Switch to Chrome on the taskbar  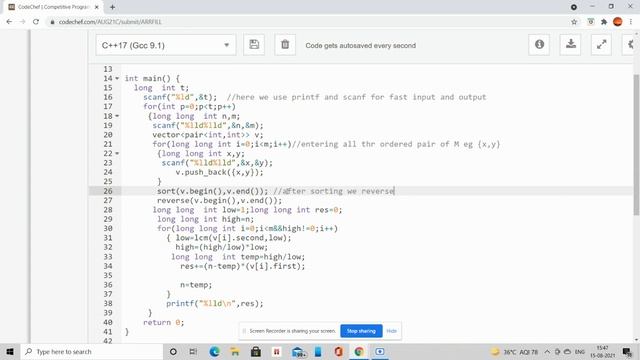coord(359,351)
